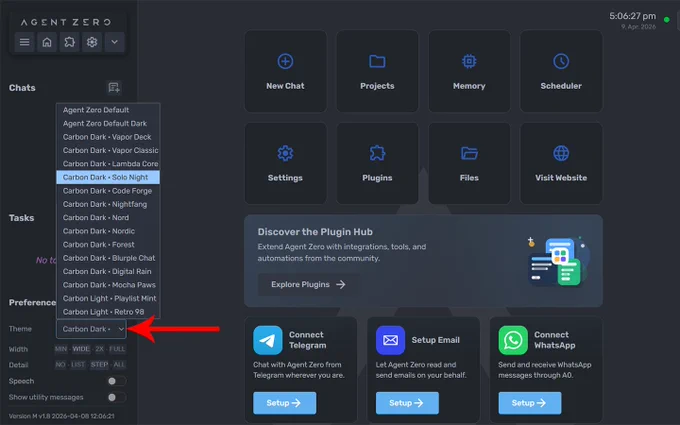Click the Tasks section heading

point(21,218)
